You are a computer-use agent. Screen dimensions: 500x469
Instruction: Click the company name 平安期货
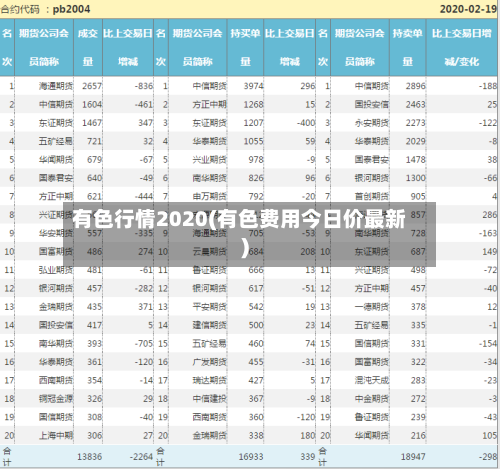click(210, 307)
